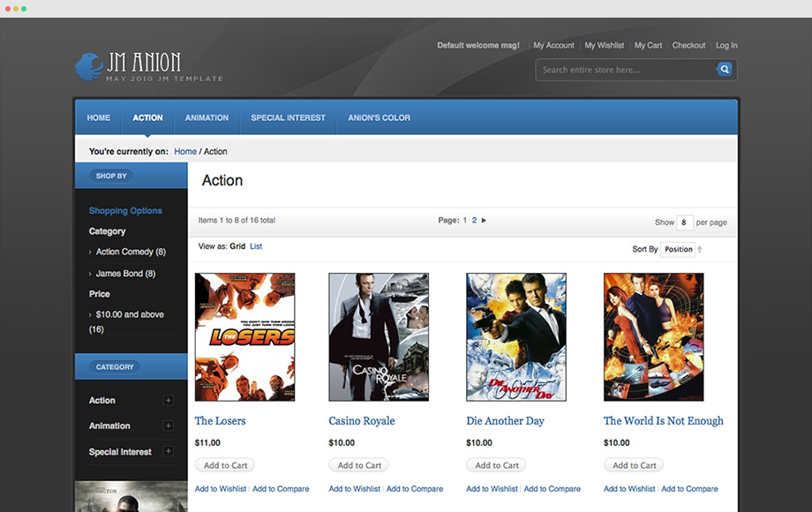Add The Losers to cart
This screenshot has width=812, height=512.
point(225,465)
